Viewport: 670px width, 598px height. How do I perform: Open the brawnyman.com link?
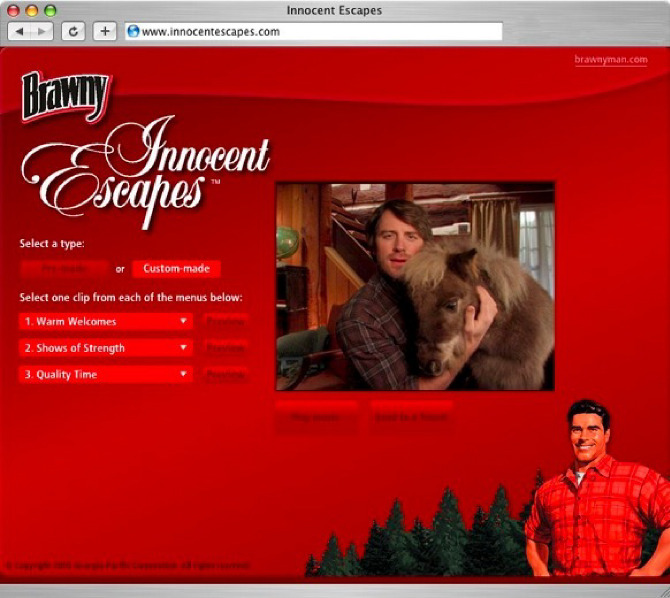coord(611,59)
